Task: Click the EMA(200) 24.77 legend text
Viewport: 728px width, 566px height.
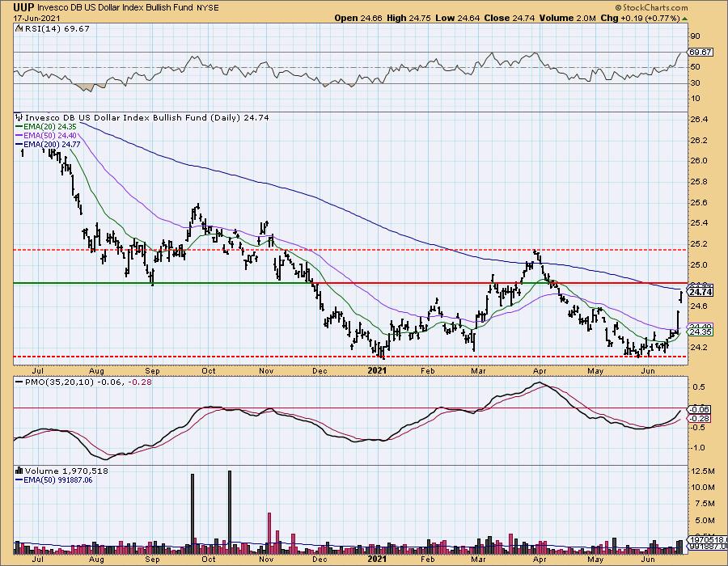Action: click(x=52, y=144)
